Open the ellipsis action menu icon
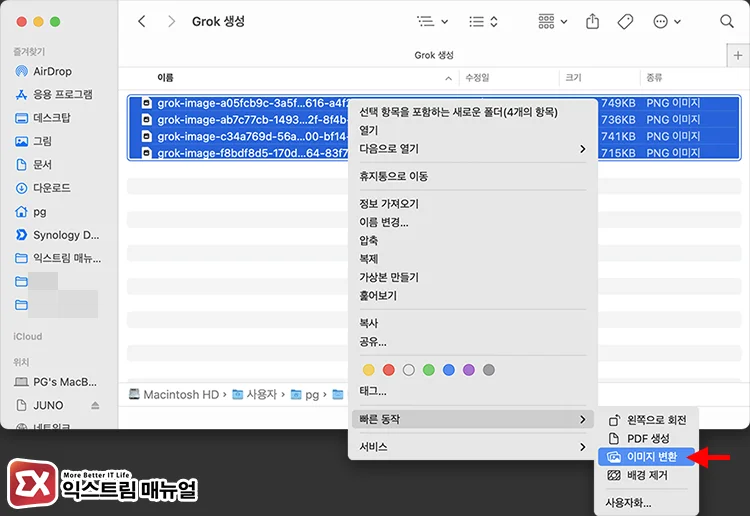The image size is (750, 516). 660,21
